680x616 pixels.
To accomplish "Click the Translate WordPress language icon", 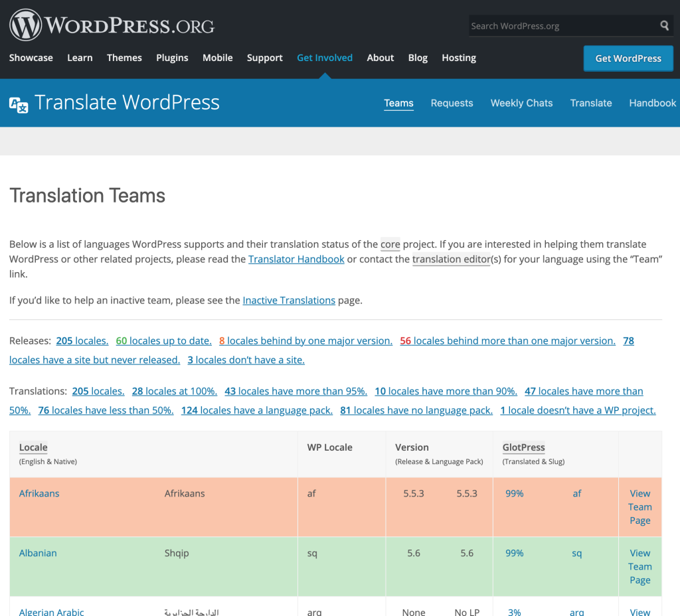I will (19, 104).
